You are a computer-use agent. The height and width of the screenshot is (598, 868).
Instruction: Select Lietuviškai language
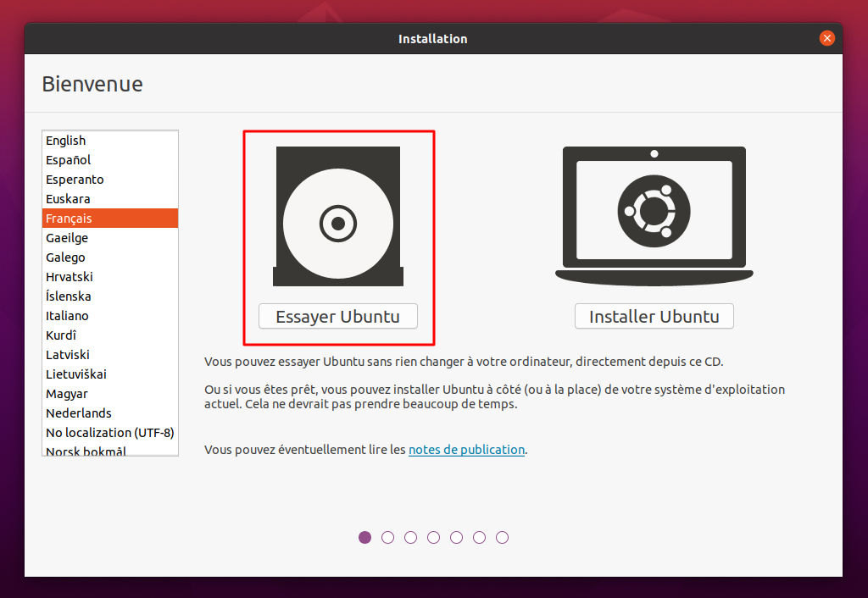click(110, 374)
